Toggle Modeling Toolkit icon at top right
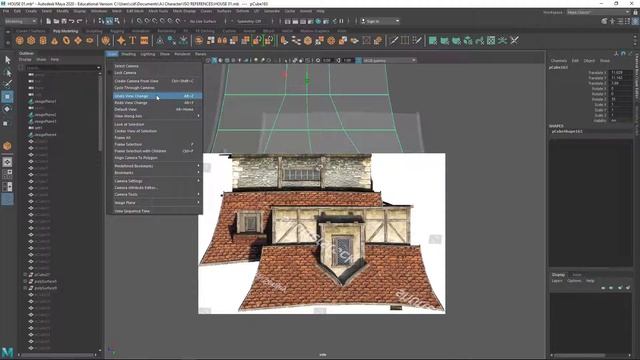 [x=604, y=21]
